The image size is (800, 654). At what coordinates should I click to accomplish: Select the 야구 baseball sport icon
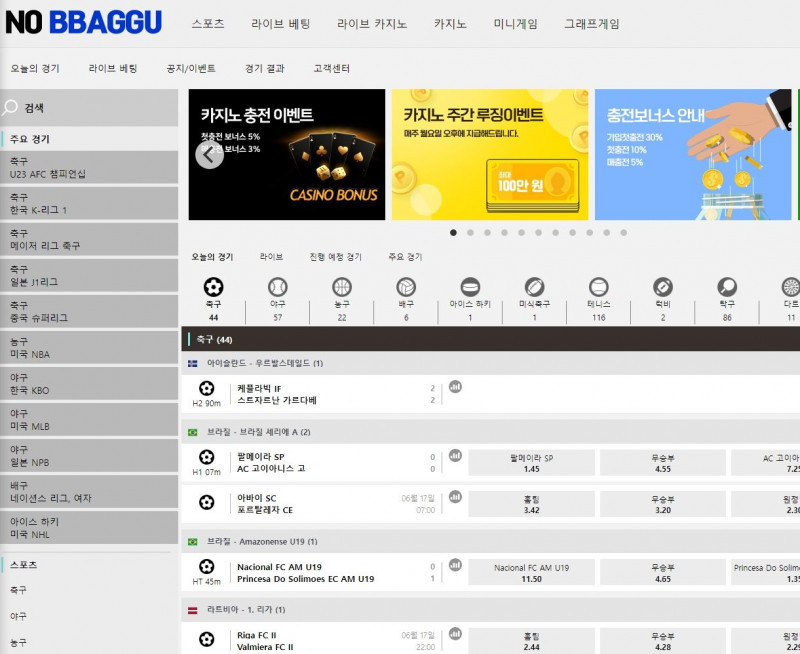click(x=277, y=288)
